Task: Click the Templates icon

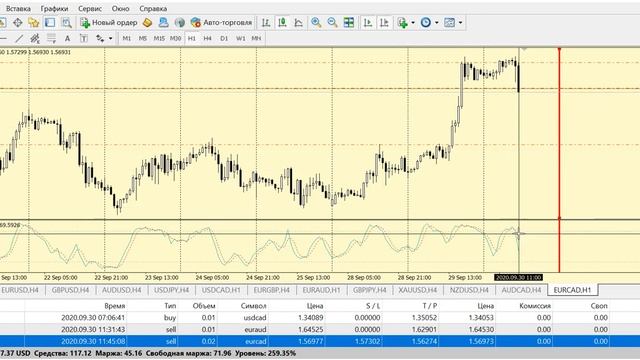Action: coord(449,23)
